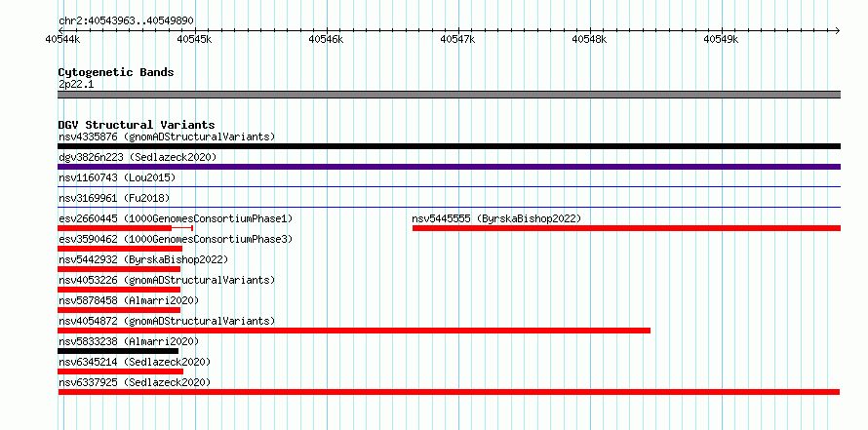Click the 40545k ruler label
Viewport: 868px width, 430px height.
point(194,39)
